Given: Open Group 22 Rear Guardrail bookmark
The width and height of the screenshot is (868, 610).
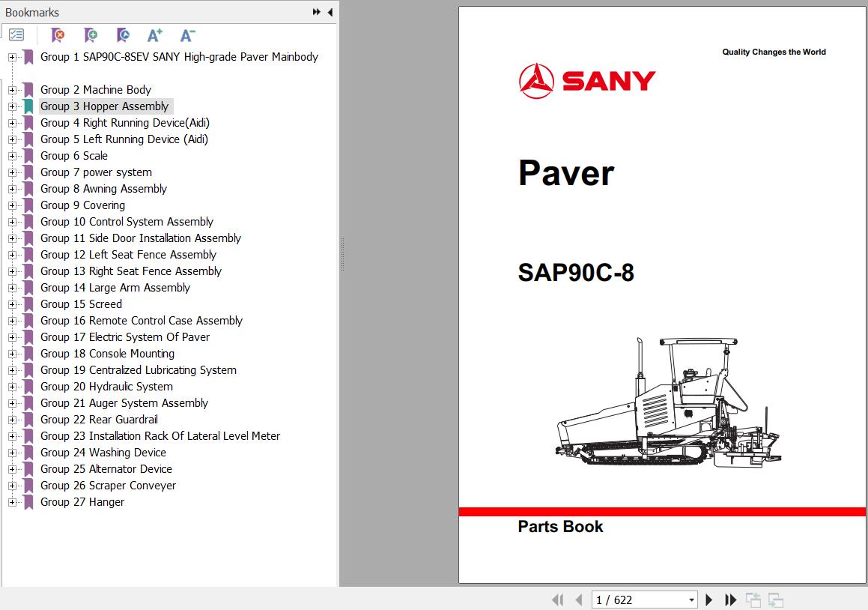Looking at the screenshot, I should point(99,420).
